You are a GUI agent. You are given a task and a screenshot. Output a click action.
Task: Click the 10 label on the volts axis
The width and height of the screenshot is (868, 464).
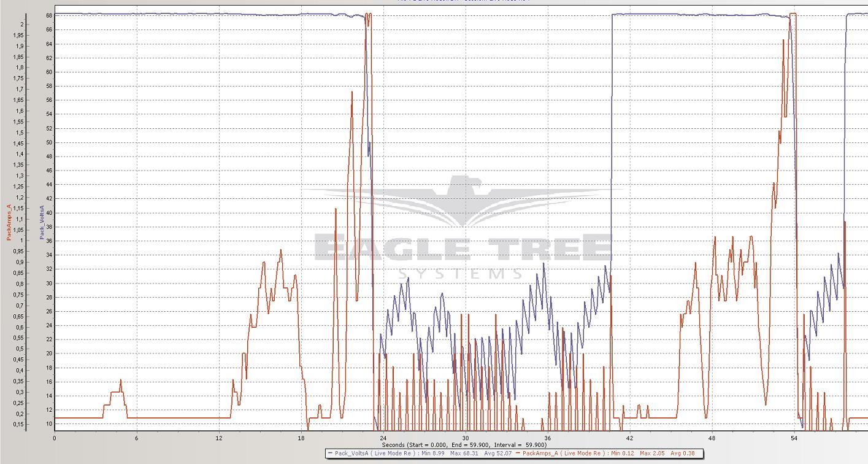[x=48, y=424]
